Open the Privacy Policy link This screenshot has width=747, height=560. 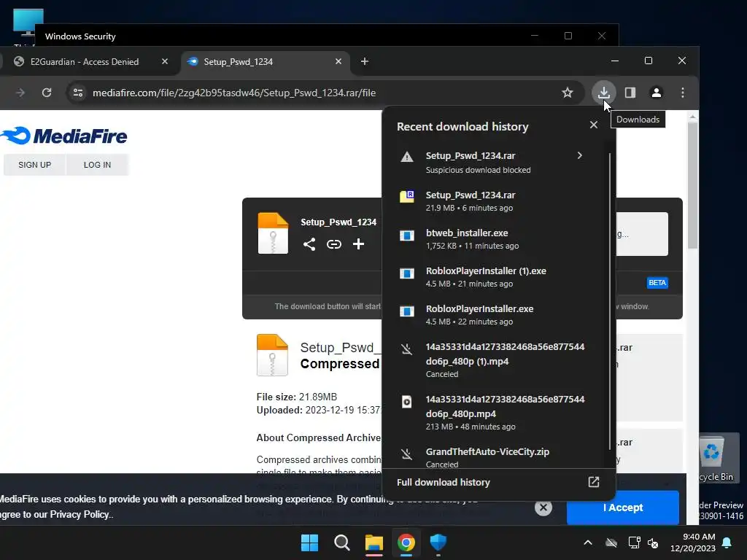(x=81, y=514)
